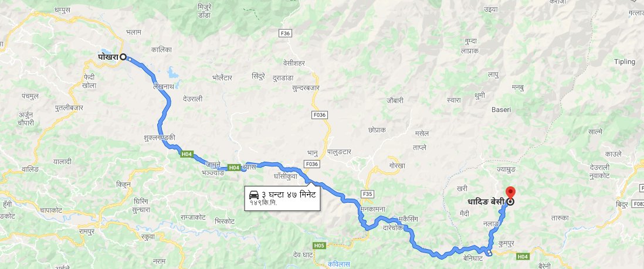This screenshot has width=644, height=269.
Task: Click the F036 shield below सुन्दरबजार
Action: [x=319, y=115]
